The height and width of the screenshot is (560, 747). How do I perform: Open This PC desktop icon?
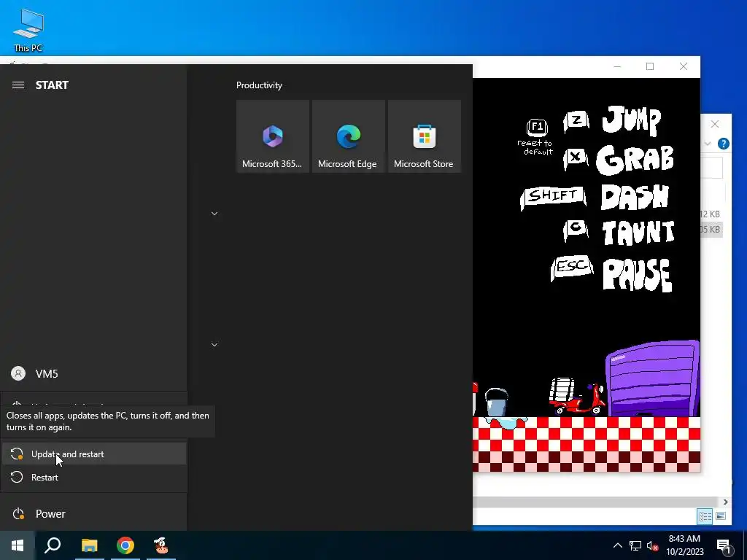coord(28,30)
